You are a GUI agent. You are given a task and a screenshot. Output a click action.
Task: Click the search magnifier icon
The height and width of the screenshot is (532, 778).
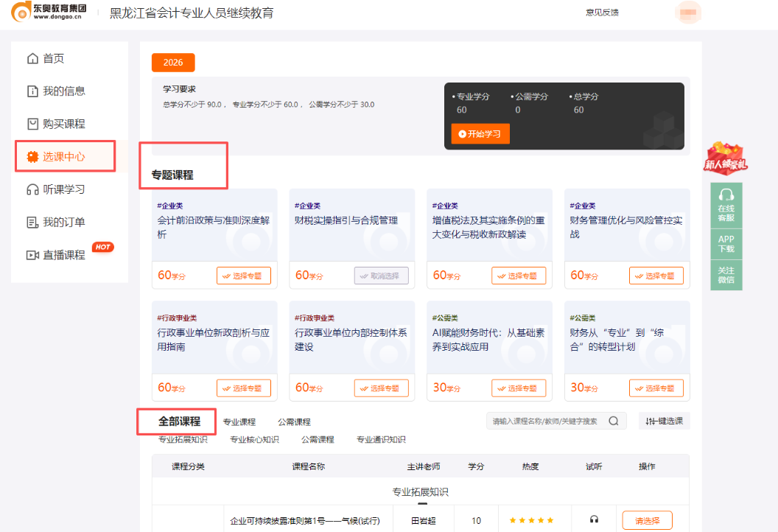[614, 421]
